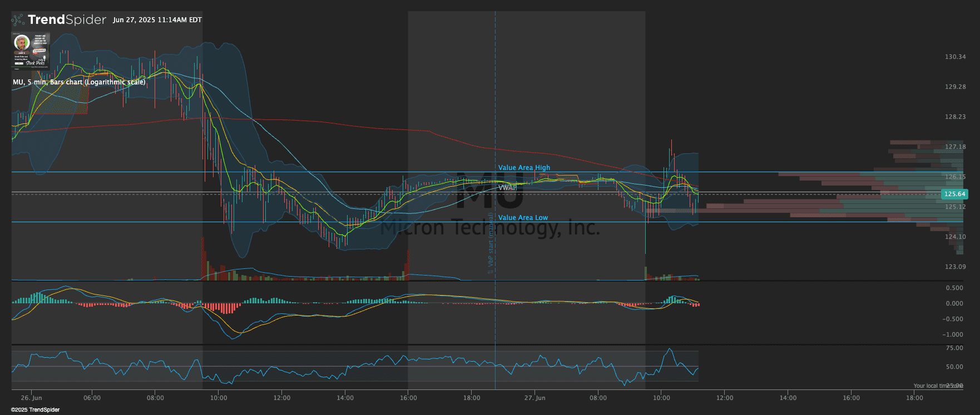Click the −0.500 MACD axis value

point(953,319)
